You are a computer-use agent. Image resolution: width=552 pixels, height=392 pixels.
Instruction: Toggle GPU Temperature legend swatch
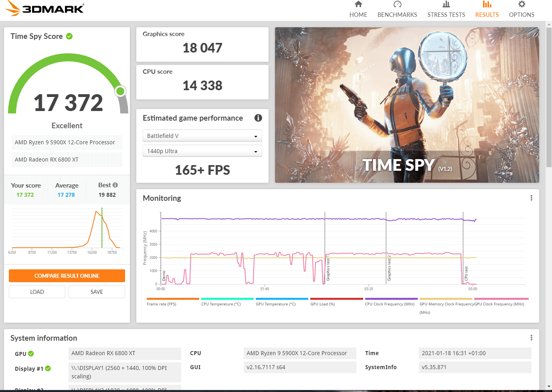point(282,299)
